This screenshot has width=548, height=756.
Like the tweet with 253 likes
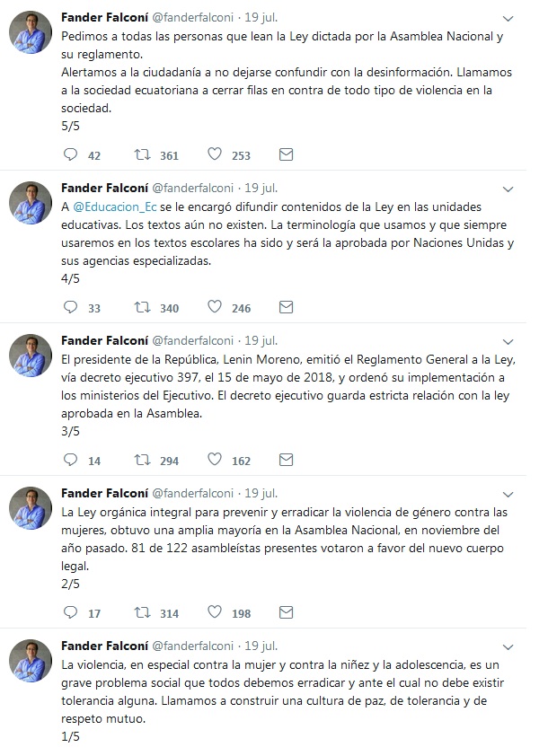click(x=215, y=155)
